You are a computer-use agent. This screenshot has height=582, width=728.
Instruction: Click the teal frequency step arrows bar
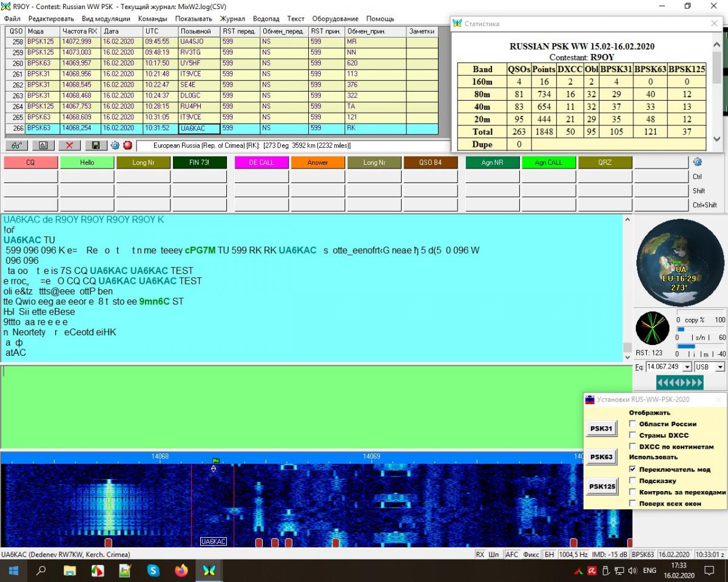679,383
